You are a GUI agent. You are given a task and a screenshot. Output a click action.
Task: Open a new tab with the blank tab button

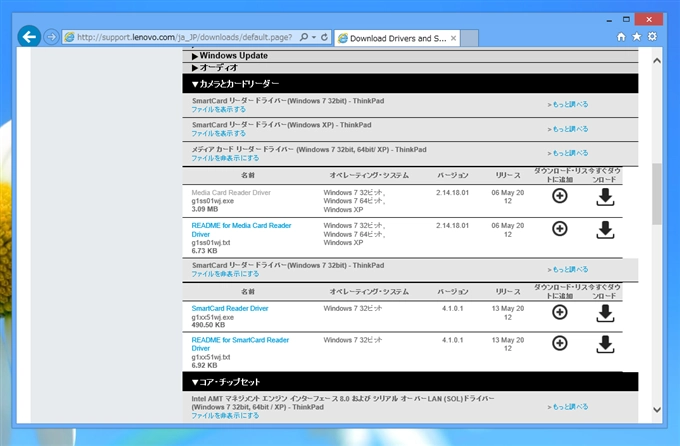[x=469, y=38]
